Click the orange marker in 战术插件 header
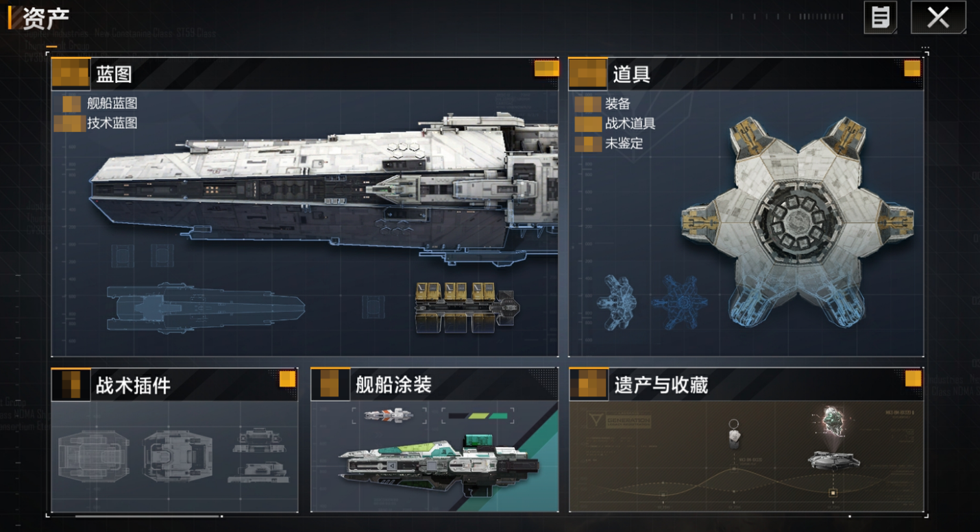This screenshot has width=980, height=532. [287, 379]
